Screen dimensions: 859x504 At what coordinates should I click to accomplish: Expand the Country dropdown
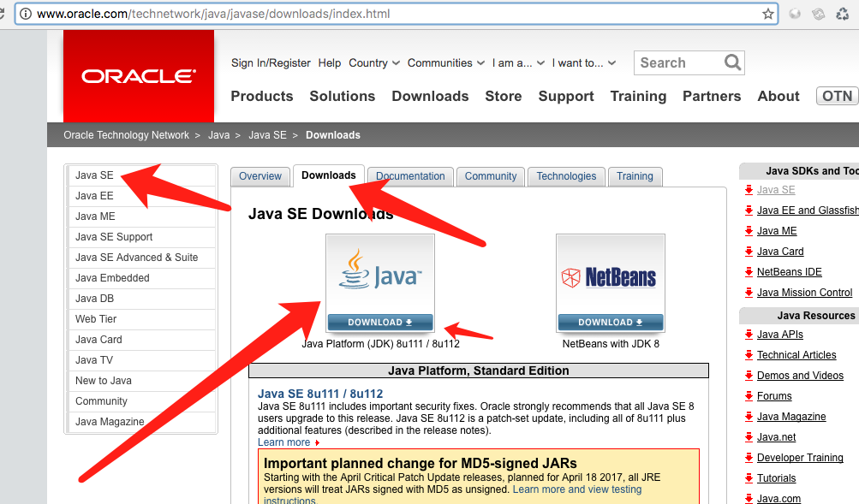tap(374, 63)
